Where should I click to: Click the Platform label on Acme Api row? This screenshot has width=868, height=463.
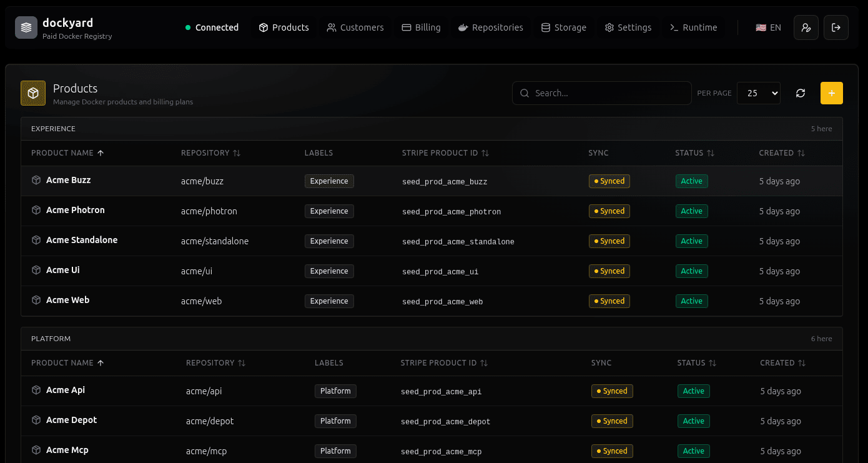[x=335, y=391]
